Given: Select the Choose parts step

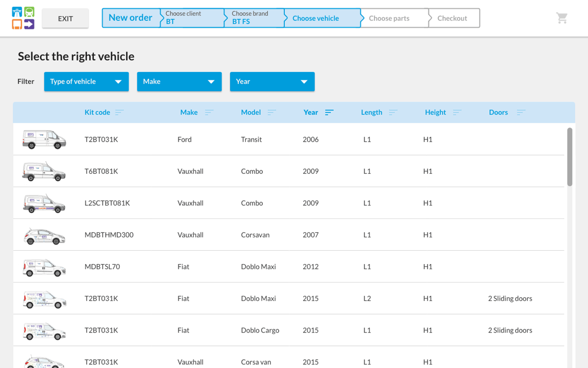Looking at the screenshot, I should pyautogui.click(x=394, y=18).
